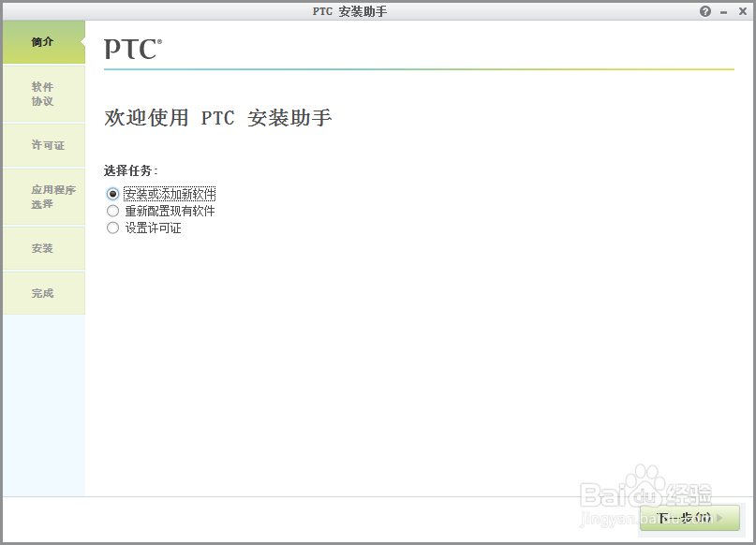This screenshot has height=545, width=756.
Task: Open the 应用程序选择 step tab
Action: point(44,197)
